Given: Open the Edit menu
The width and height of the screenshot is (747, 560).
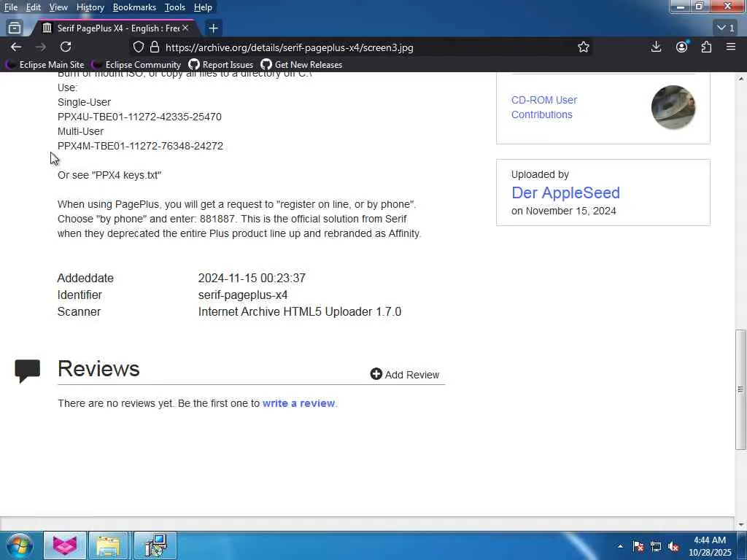Looking at the screenshot, I should (x=33, y=7).
